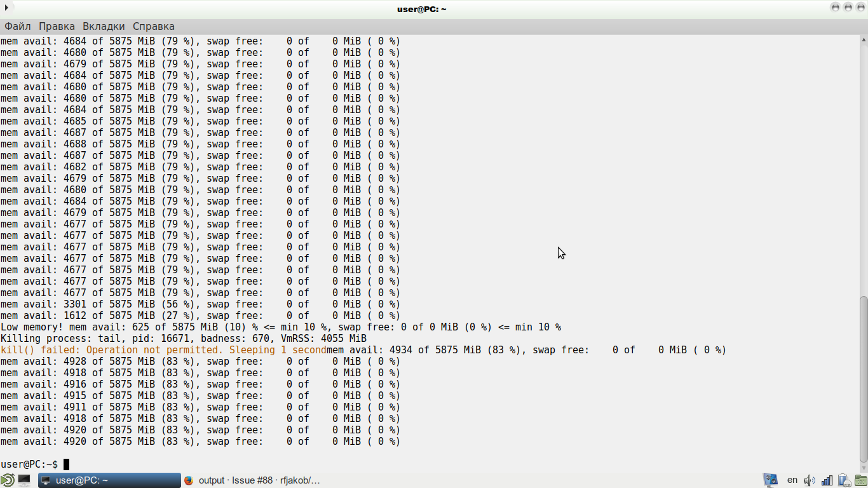Open the Правка menu
Viewport: 868px width, 488px height.
coord(57,26)
